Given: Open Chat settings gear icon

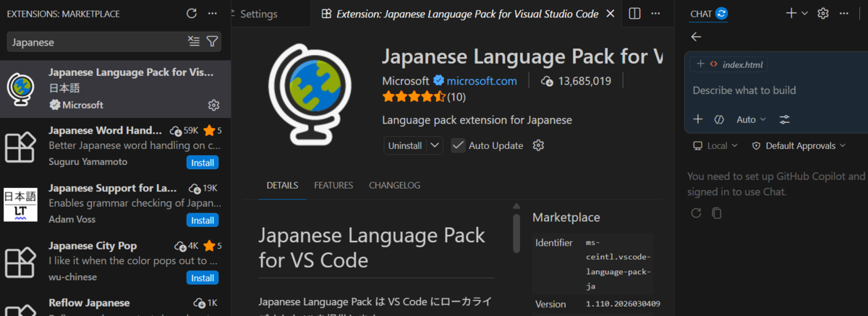Looking at the screenshot, I should [822, 13].
